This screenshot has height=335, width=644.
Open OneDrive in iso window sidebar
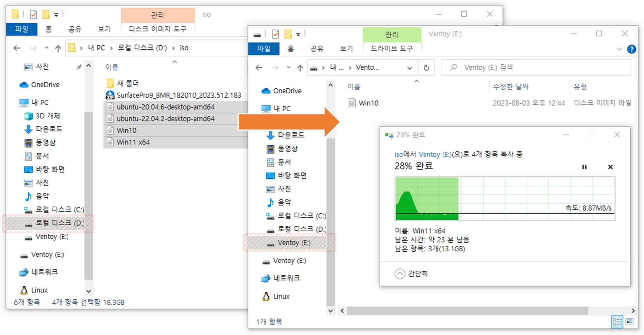tap(40, 85)
